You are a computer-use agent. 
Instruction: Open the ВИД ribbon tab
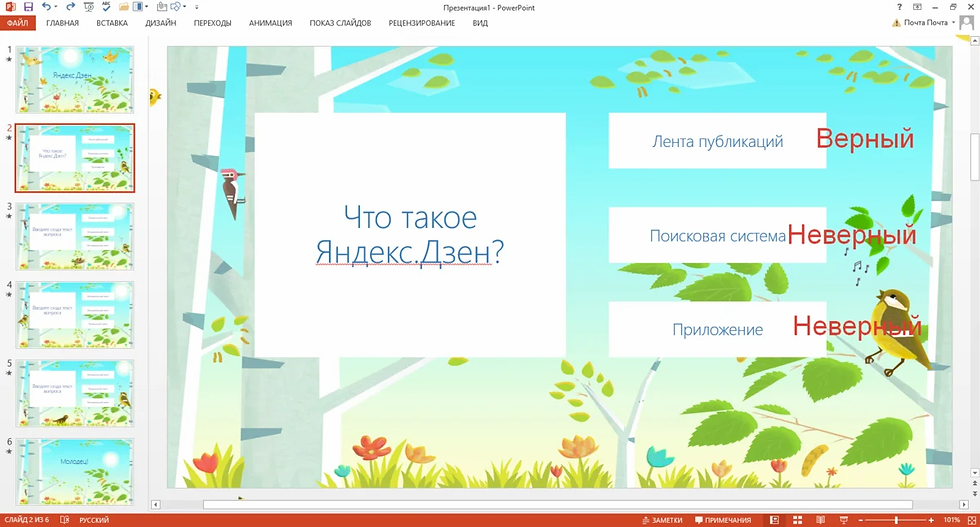click(480, 23)
